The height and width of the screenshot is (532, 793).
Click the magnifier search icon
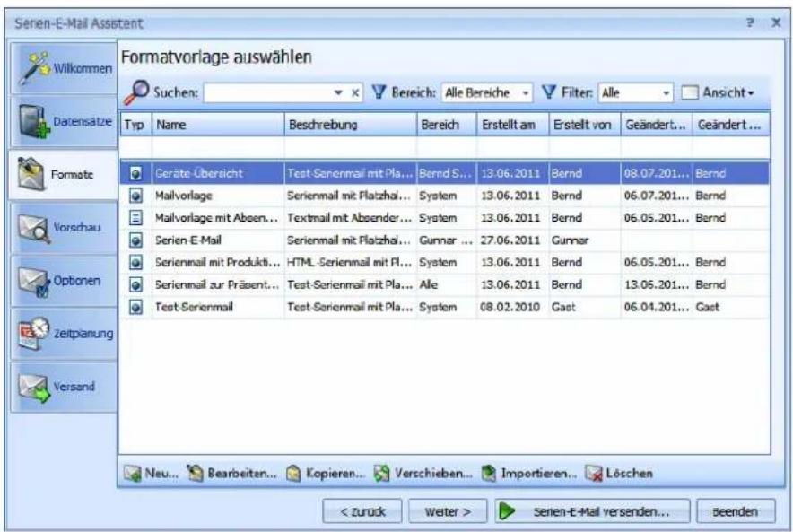click(x=136, y=92)
